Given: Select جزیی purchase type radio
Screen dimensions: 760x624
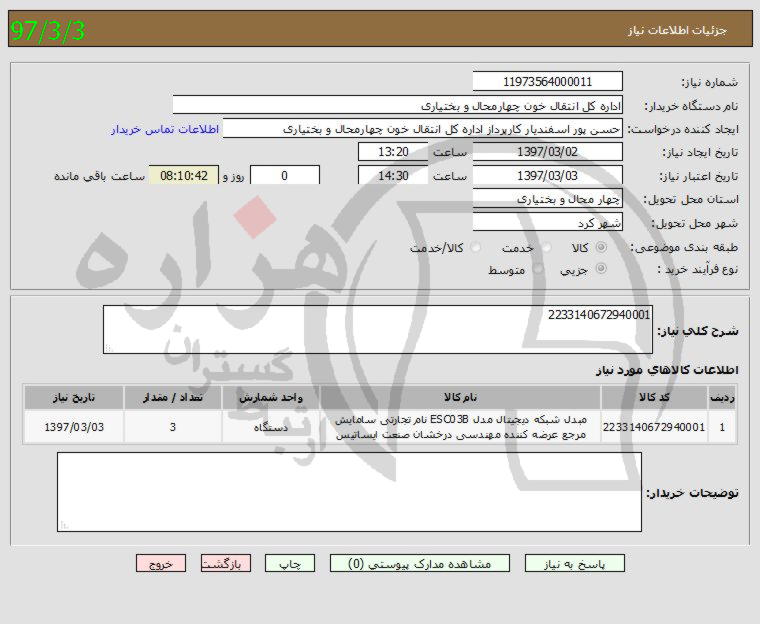Looking at the screenshot, I should click(x=601, y=270).
